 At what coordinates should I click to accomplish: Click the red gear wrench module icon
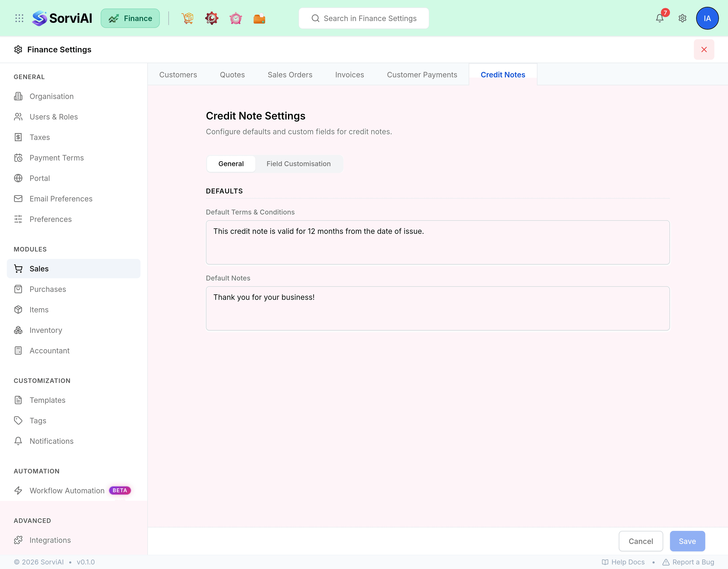click(x=212, y=18)
